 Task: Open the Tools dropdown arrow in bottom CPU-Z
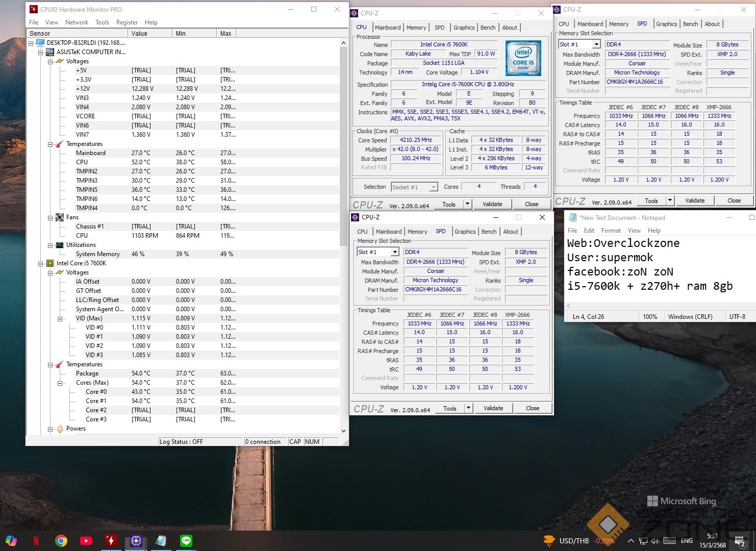click(x=468, y=408)
